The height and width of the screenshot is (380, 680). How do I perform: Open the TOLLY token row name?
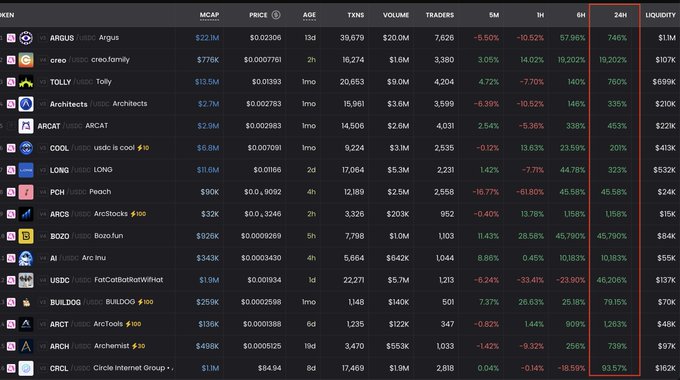[60, 82]
